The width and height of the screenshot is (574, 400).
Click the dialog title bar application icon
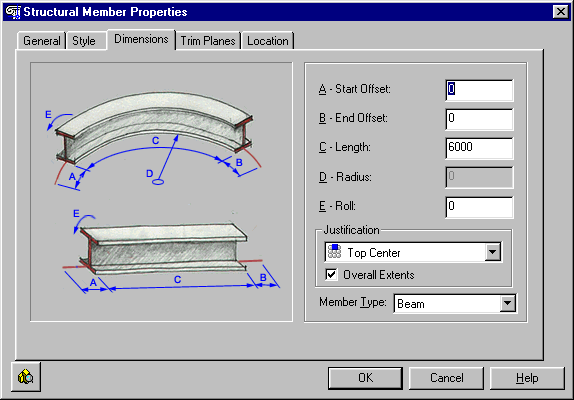pos(13,12)
